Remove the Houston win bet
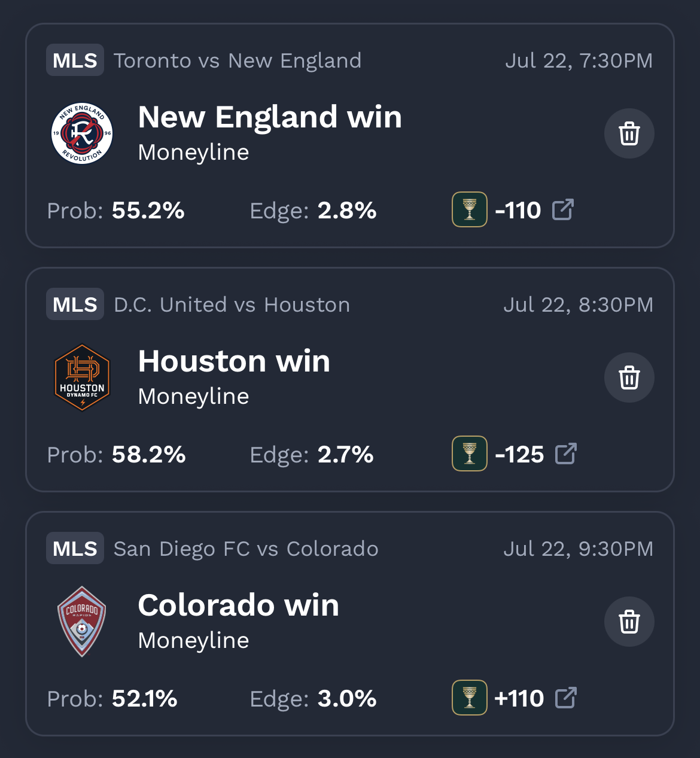 pyautogui.click(x=629, y=378)
